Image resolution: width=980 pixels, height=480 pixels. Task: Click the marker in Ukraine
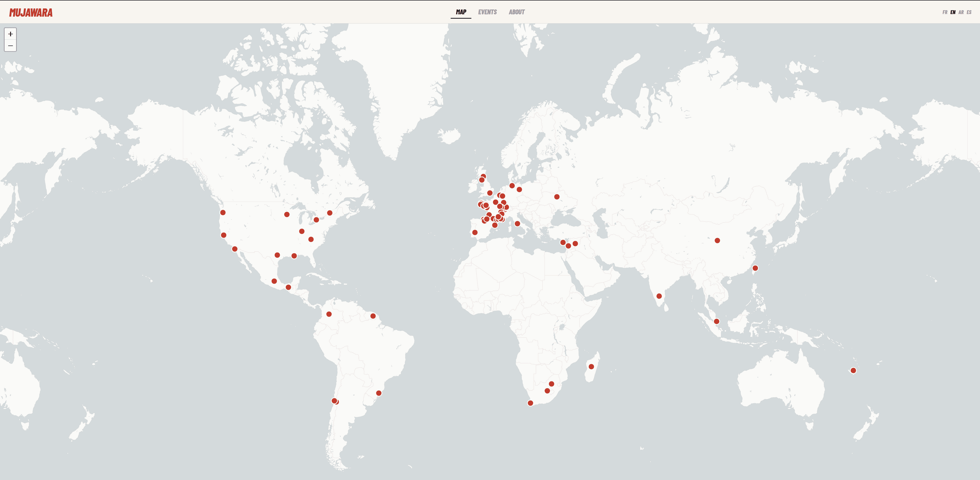[557, 197]
